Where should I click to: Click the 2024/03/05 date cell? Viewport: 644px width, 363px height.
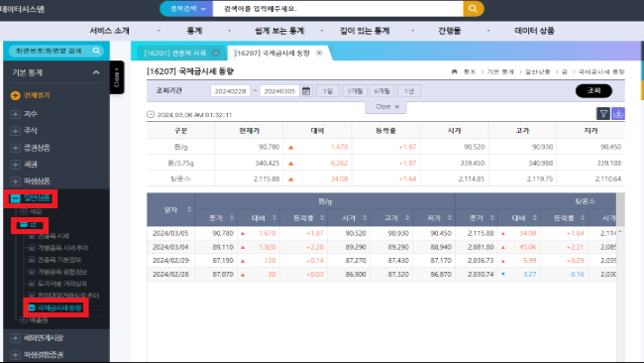point(170,233)
